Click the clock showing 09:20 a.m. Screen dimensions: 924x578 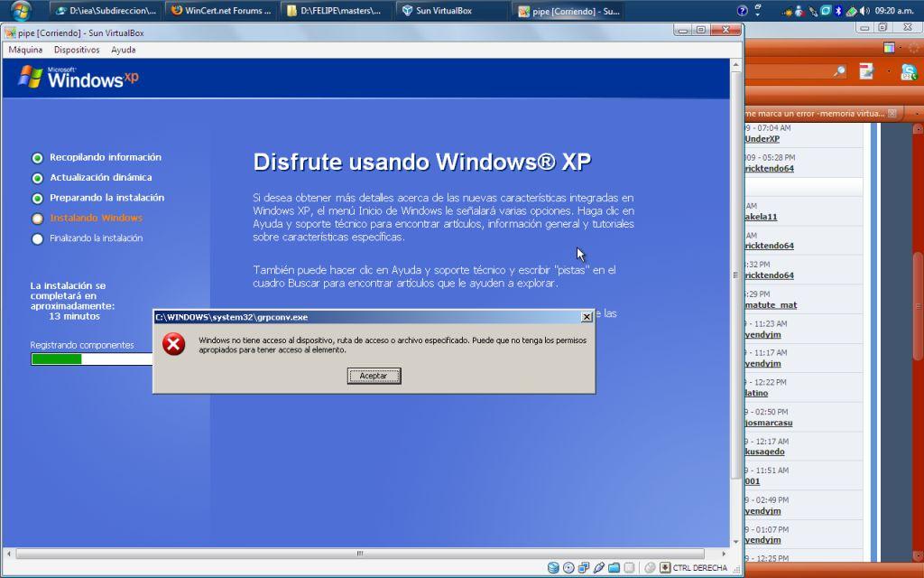click(894, 11)
